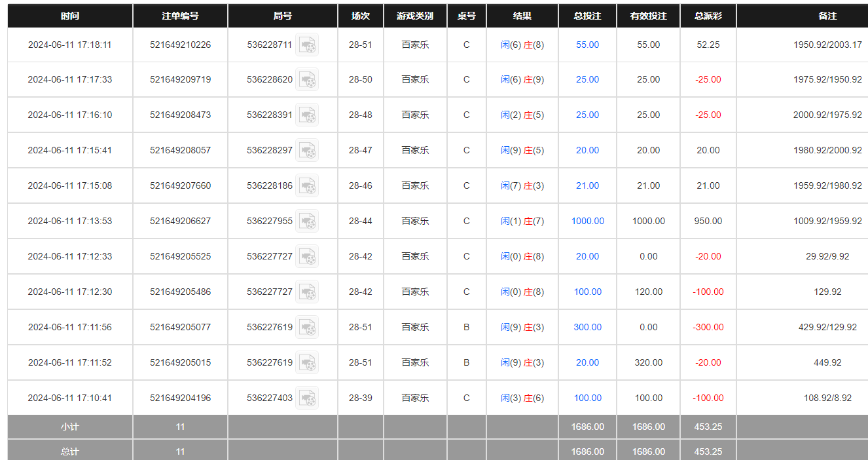Screen dimensions: 868x460
Task: View replay icon for round 536228297
Action: click(307, 150)
